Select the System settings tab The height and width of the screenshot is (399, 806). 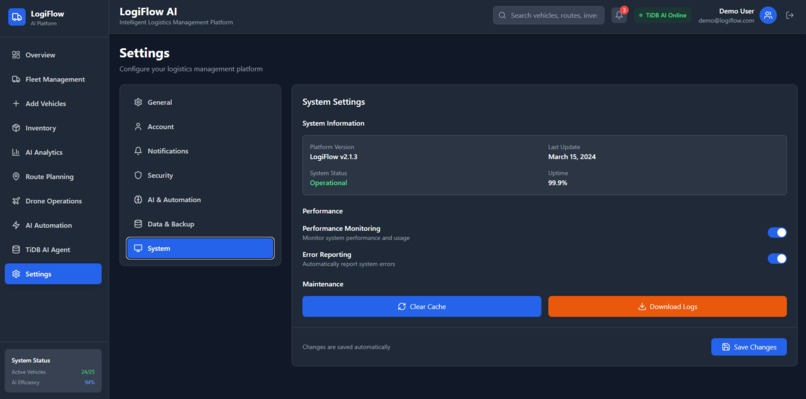(x=200, y=248)
